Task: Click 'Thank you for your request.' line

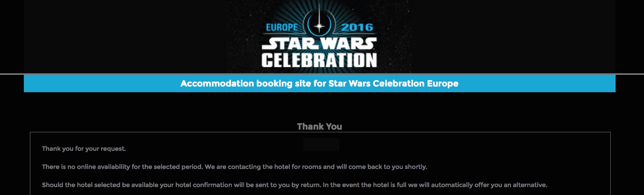Action: tap(84, 149)
